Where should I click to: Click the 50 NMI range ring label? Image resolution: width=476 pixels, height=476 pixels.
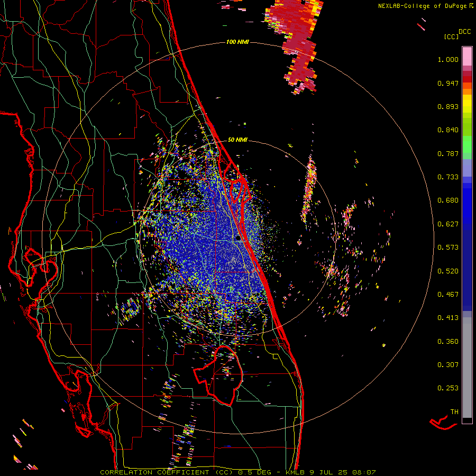point(237,140)
